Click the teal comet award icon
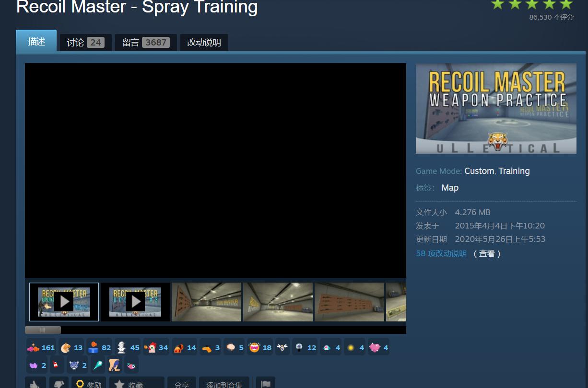 [98, 365]
